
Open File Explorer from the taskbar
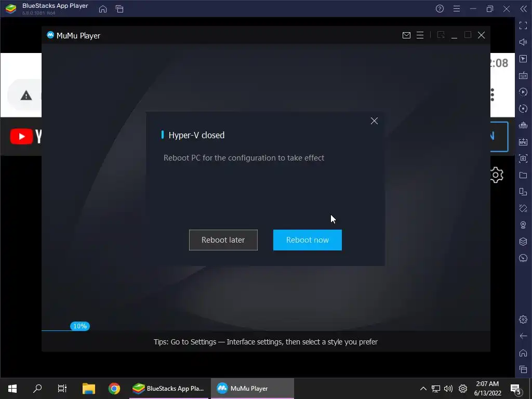tap(89, 389)
